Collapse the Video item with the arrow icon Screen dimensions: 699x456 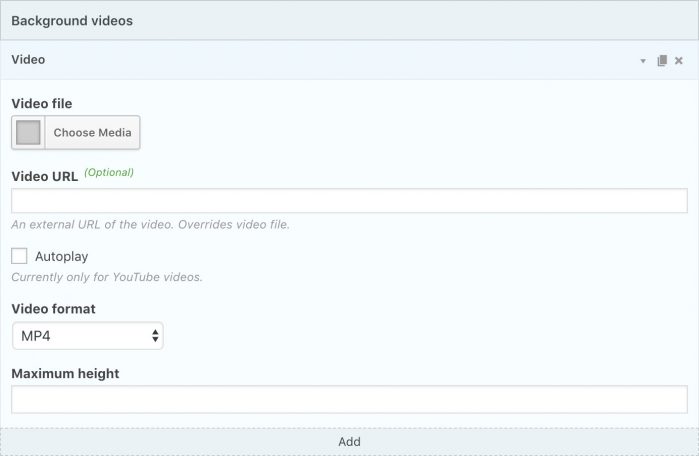[643, 61]
